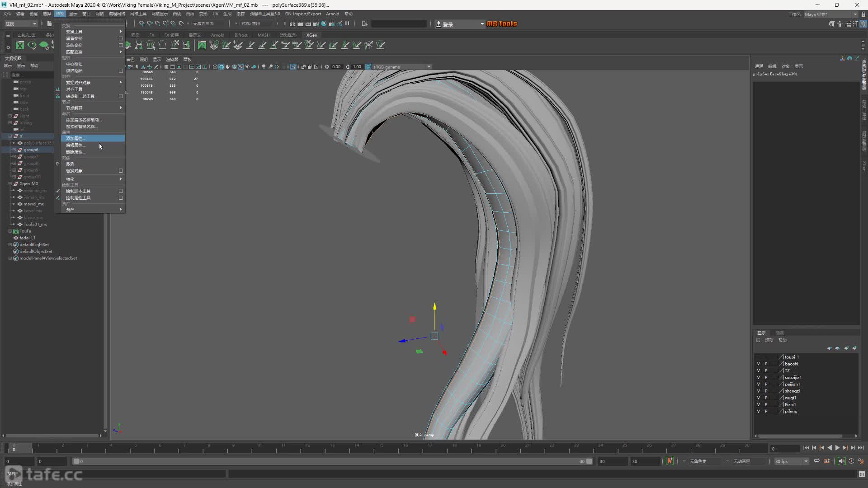
Task: Click 搜索和替换名称... menu entry
Action: pos(93,127)
